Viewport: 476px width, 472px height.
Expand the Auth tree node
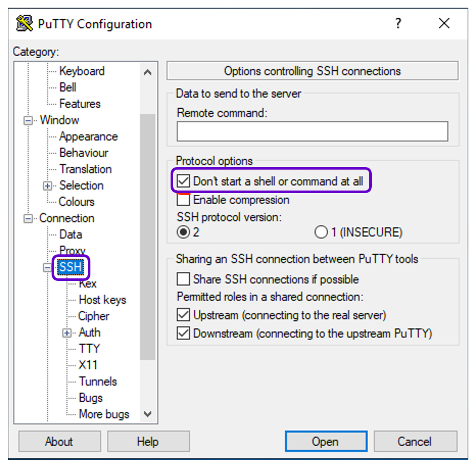pyautogui.click(x=67, y=333)
